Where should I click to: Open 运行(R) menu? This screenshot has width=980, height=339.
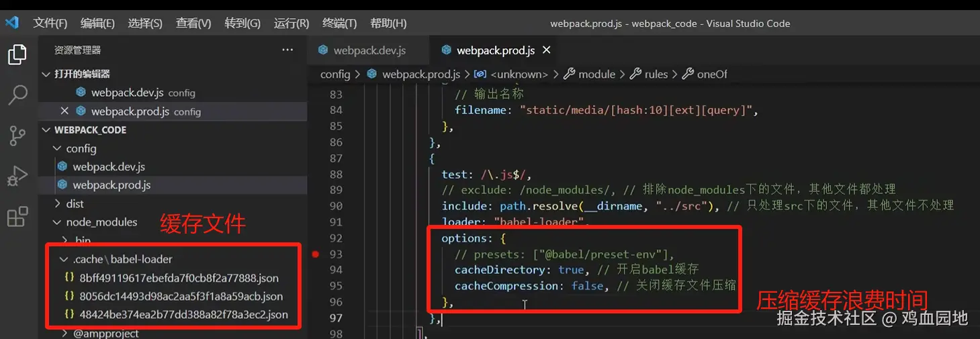pos(292,23)
